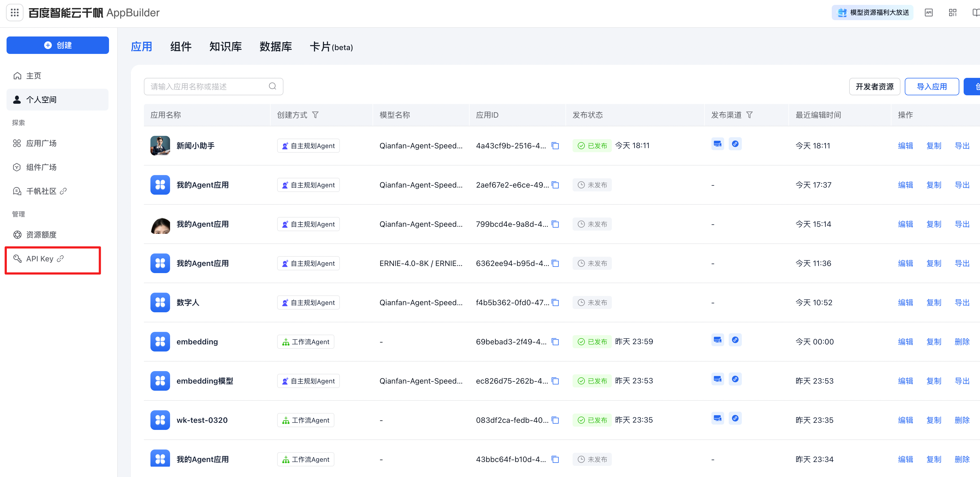Go to 主页 in sidebar
This screenshot has height=477, width=980.
[x=58, y=76]
